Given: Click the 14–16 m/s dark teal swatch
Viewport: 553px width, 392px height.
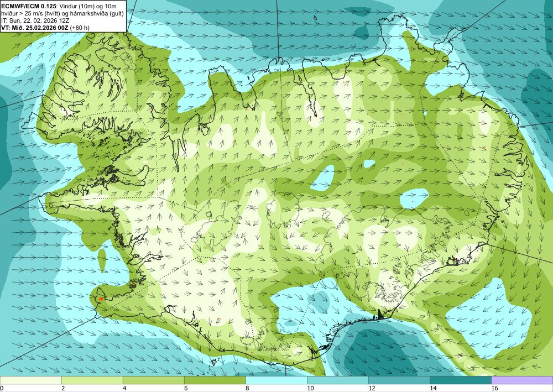Looking at the screenshot, I should point(460,380).
